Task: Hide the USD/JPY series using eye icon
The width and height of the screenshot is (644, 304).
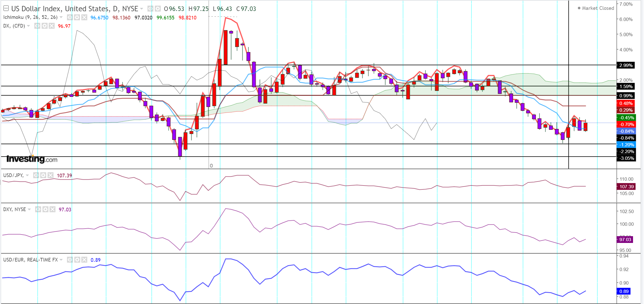Action: pos(36,175)
